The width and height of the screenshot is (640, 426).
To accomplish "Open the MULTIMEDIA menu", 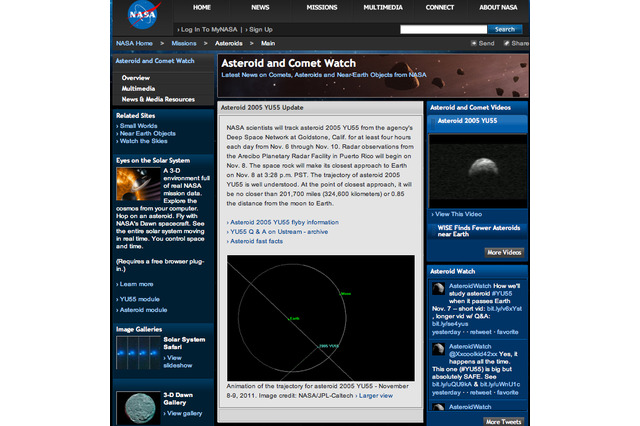I will (383, 7).
